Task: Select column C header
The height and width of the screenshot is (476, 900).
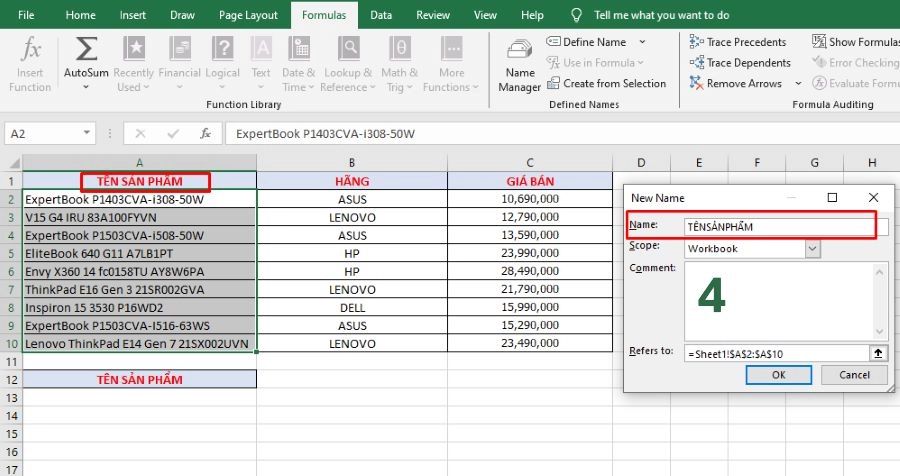Action: coord(530,162)
